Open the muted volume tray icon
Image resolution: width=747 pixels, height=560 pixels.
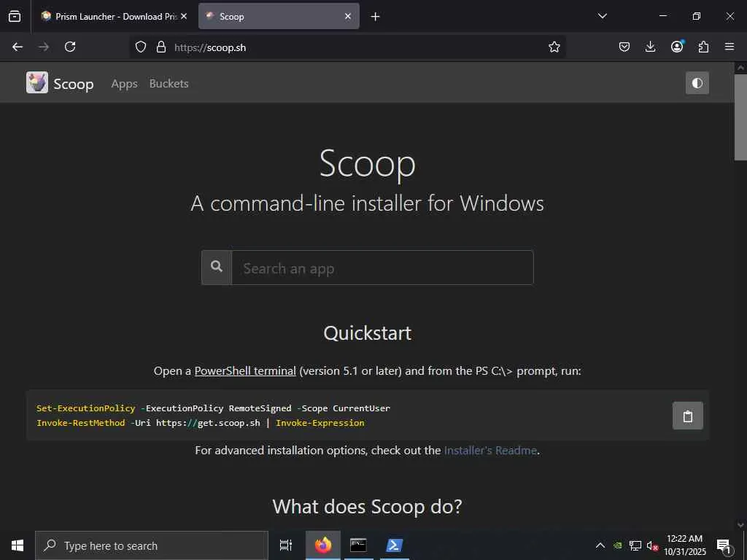click(652, 545)
